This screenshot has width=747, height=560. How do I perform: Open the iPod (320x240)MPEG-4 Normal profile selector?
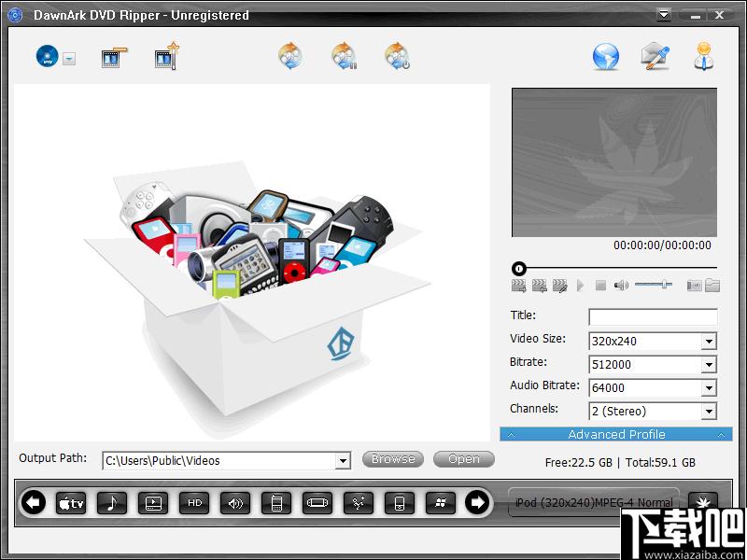pos(594,502)
